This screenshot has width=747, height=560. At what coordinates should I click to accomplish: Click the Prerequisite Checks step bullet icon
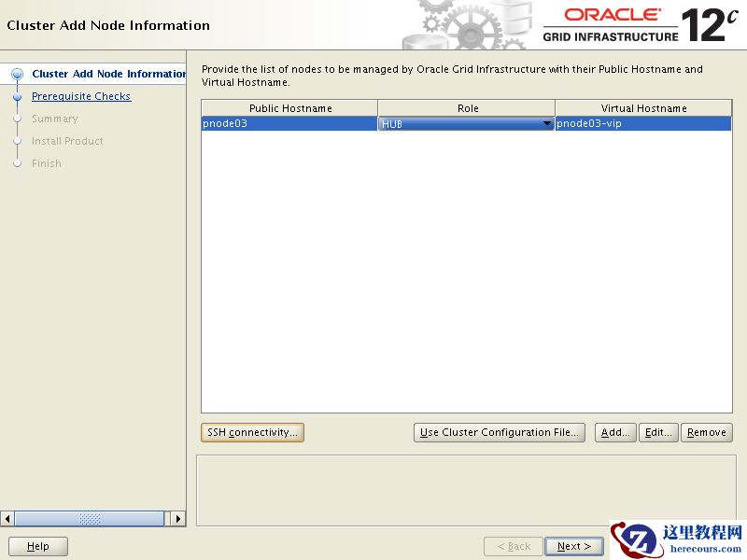tap(18, 97)
